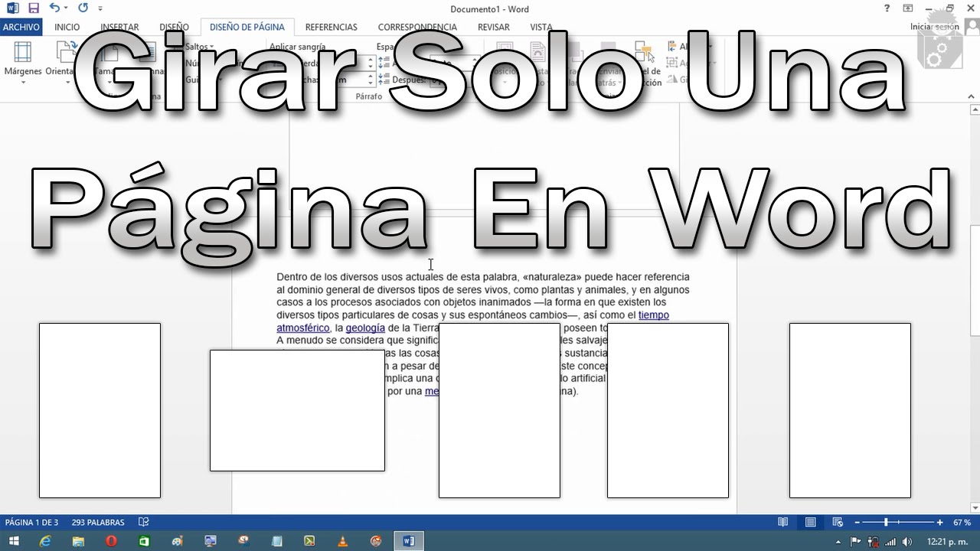This screenshot has height=551, width=980.
Task: Open Word Help question mark
Action: tap(887, 8)
